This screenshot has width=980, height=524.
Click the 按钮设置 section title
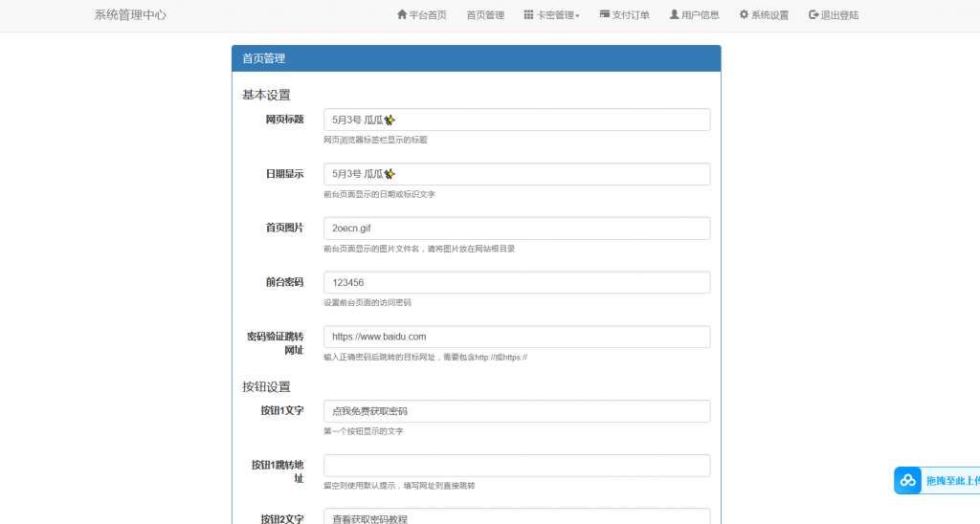(x=266, y=386)
